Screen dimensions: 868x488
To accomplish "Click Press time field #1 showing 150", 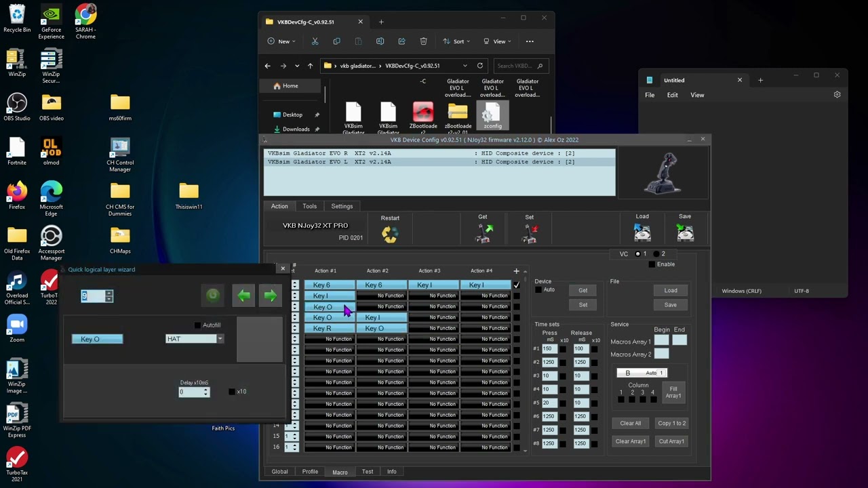I will point(549,349).
